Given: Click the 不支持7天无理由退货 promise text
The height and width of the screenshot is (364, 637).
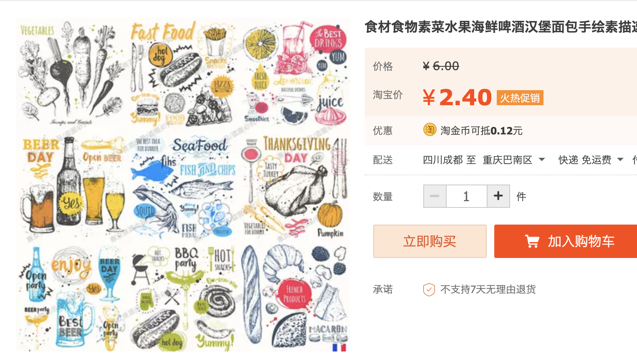Looking at the screenshot, I should tap(488, 289).
